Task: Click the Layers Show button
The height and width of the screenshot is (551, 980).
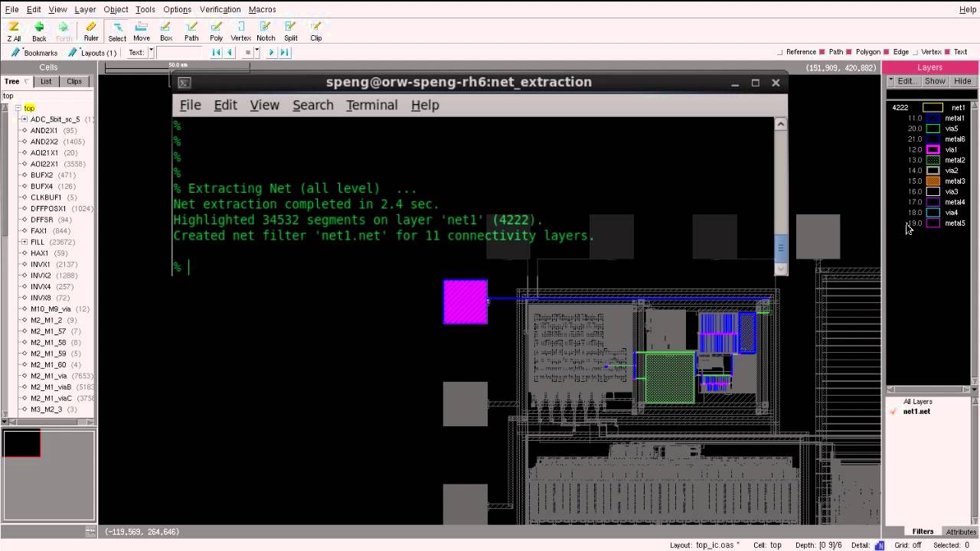Action: tap(935, 81)
